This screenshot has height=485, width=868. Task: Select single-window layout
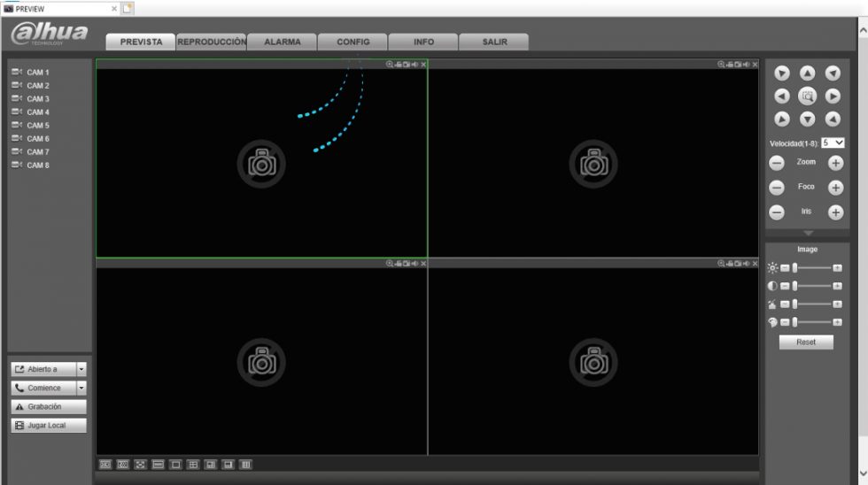(x=175, y=465)
